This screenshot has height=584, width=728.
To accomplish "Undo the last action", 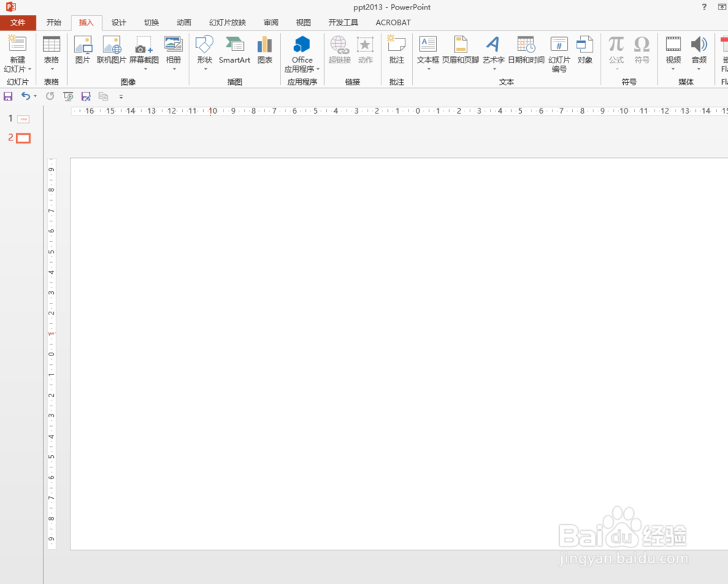I will point(25,96).
